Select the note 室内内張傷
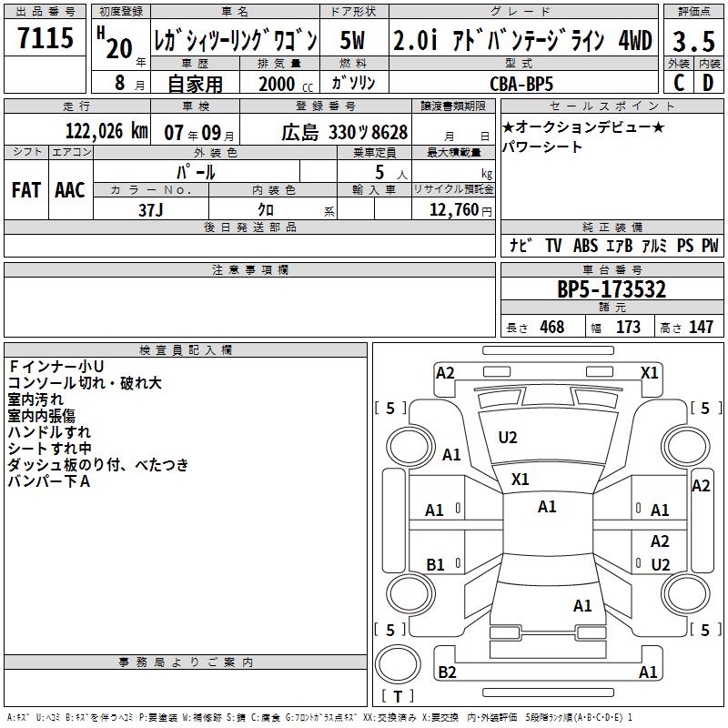 [x=41, y=416]
